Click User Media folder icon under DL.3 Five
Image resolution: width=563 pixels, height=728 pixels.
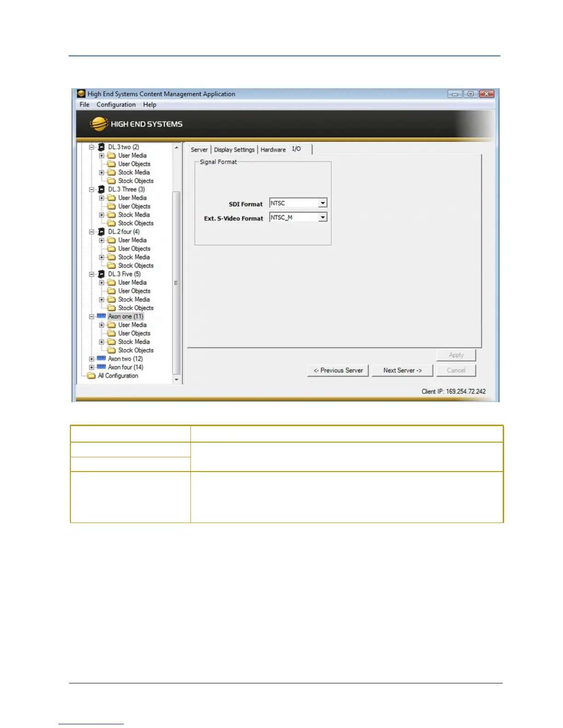[111, 283]
